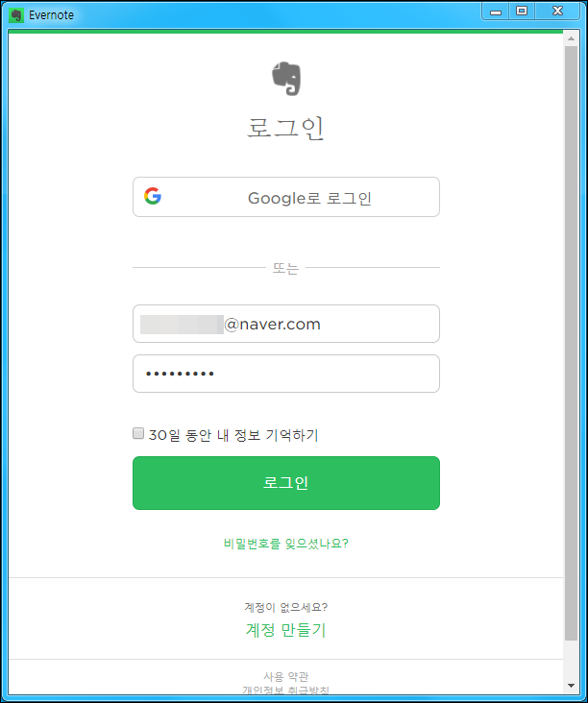Image resolution: width=588 pixels, height=703 pixels.
Task: Click the Evernote elephant logo
Action: pos(286,79)
